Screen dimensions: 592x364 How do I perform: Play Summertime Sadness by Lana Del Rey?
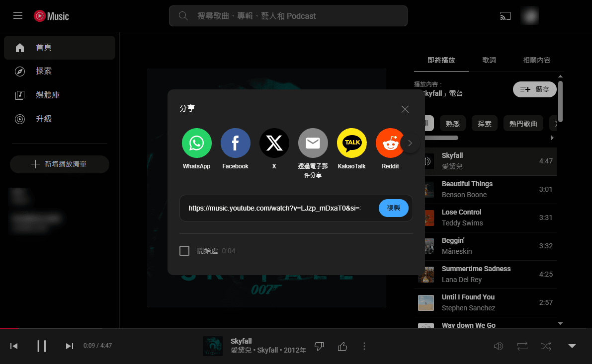coord(485,275)
